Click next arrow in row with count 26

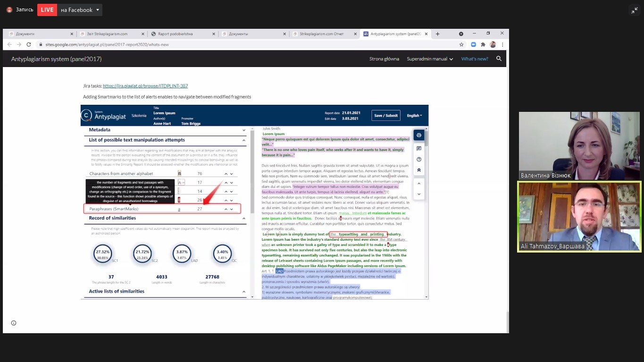point(232,200)
